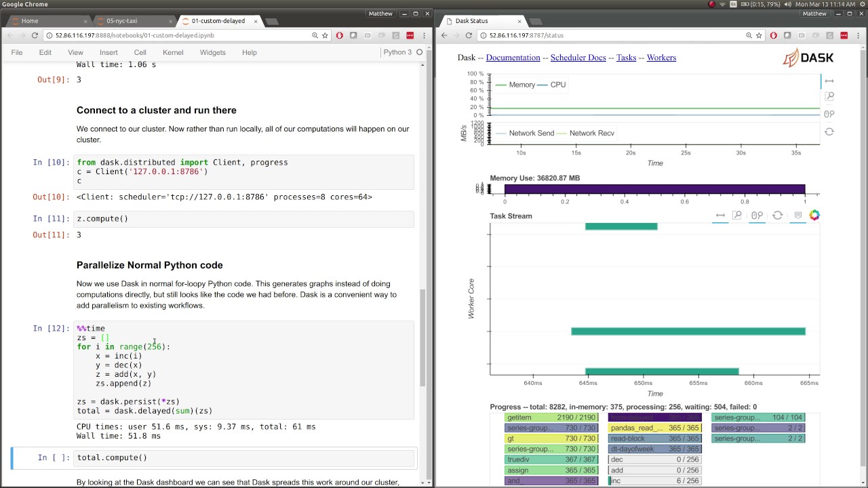Image resolution: width=868 pixels, height=488 pixels.
Task: Select the total.compute() code cell
Action: (243, 457)
